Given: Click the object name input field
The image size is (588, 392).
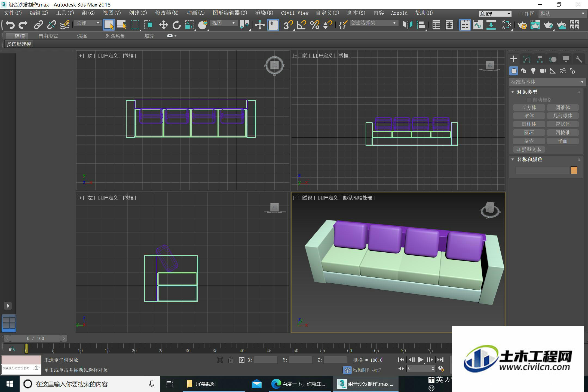Looking at the screenshot, I should 542,170.
